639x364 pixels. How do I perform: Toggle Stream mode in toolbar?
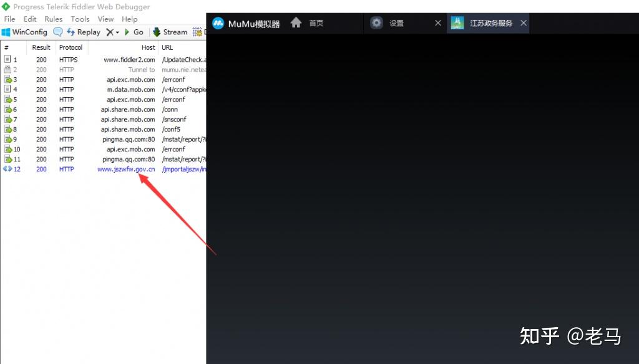click(x=170, y=32)
